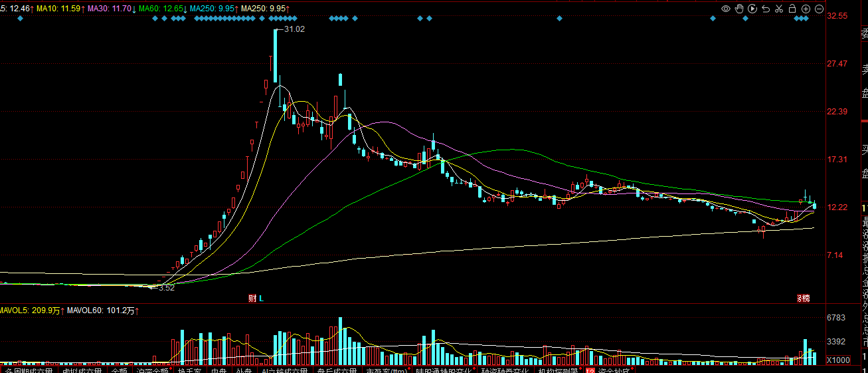Open the 融资融券变化 tab
This screenshot has width=868, height=373.
505,370
